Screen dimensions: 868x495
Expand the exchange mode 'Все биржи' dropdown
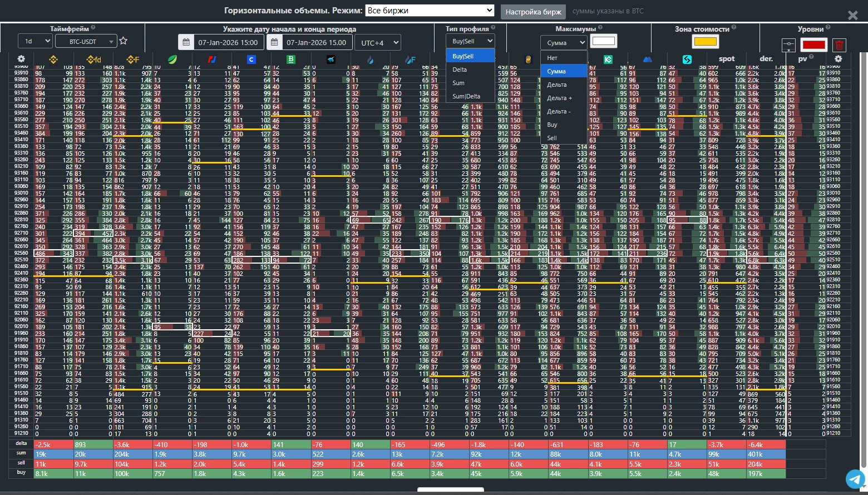[x=430, y=11]
